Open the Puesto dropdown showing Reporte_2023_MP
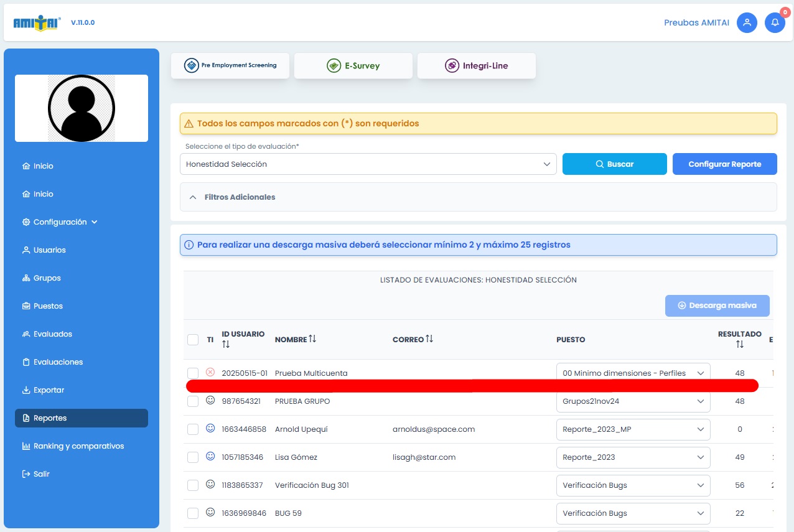Viewport: 794px width, 532px height. coord(633,429)
